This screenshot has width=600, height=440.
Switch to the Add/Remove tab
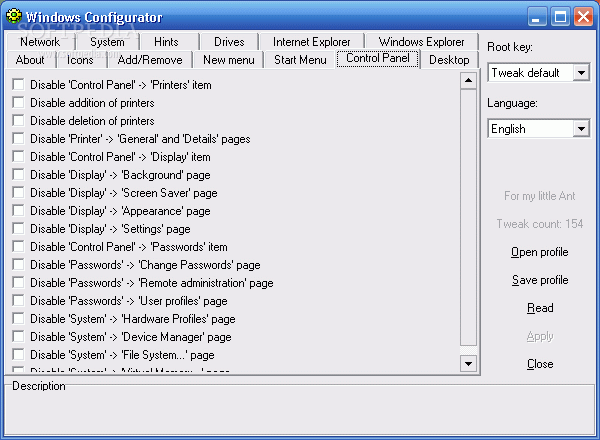click(150, 60)
